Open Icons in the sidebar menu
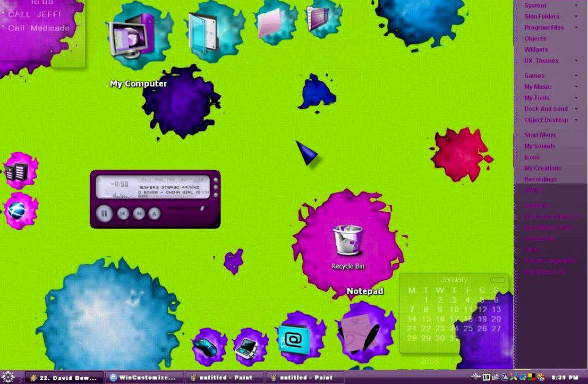This screenshot has width=588, height=384. click(x=532, y=157)
